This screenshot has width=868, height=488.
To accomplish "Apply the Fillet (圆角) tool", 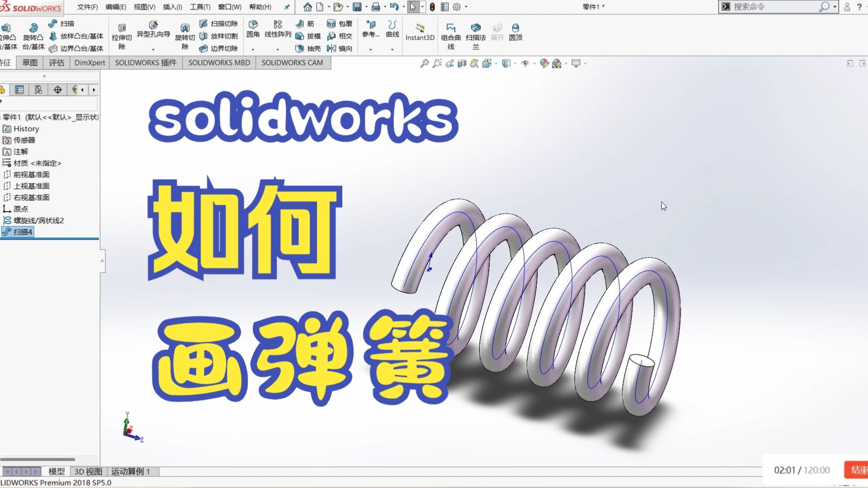I will [253, 29].
